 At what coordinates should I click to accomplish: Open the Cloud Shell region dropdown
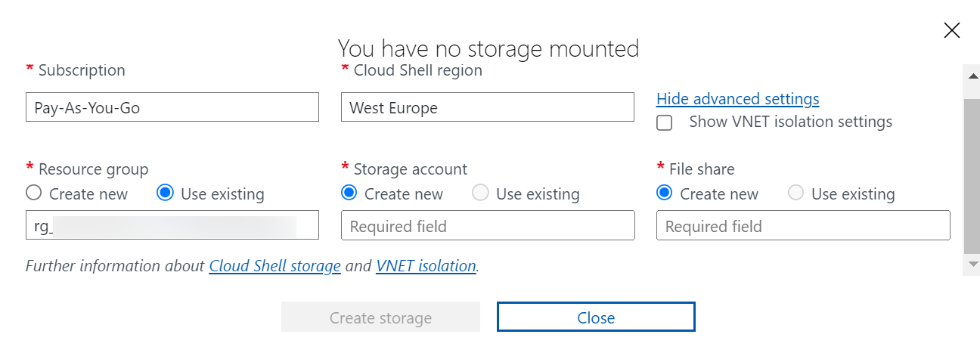click(x=487, y=107)
